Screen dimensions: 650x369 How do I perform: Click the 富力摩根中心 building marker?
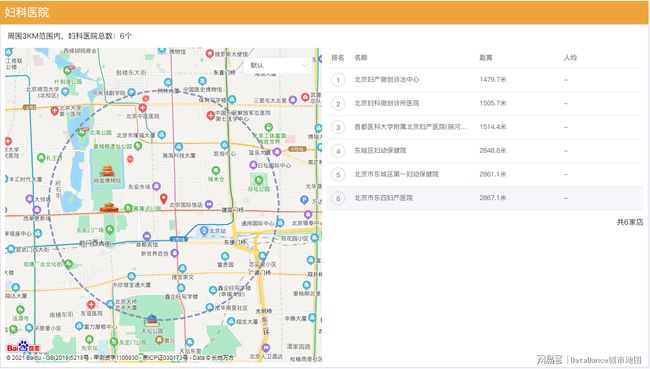pos(79,326)
